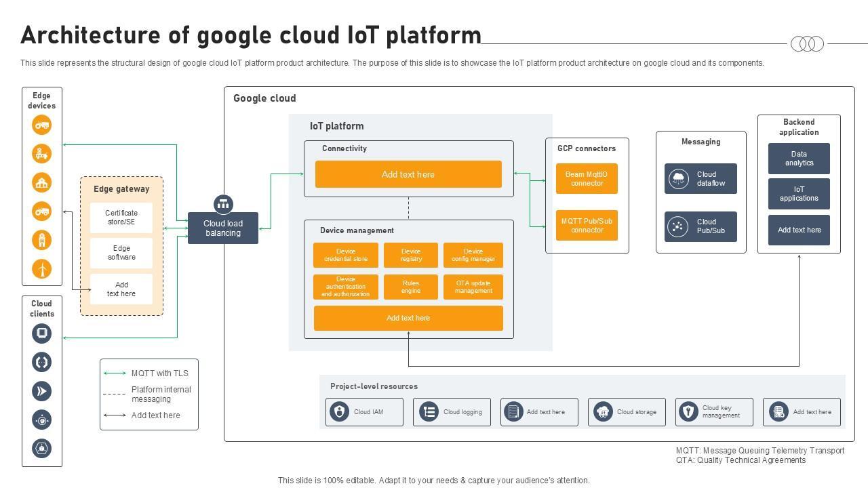Select the Cloud Pub/Sub dots icon
Image resolution: width=868 pixels, height=488 pixels.
(679, 226)
